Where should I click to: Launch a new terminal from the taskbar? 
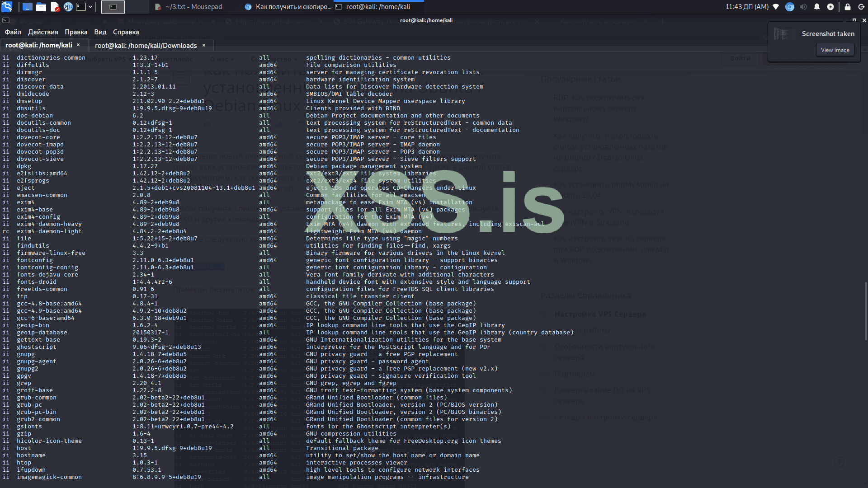point(81,7)
